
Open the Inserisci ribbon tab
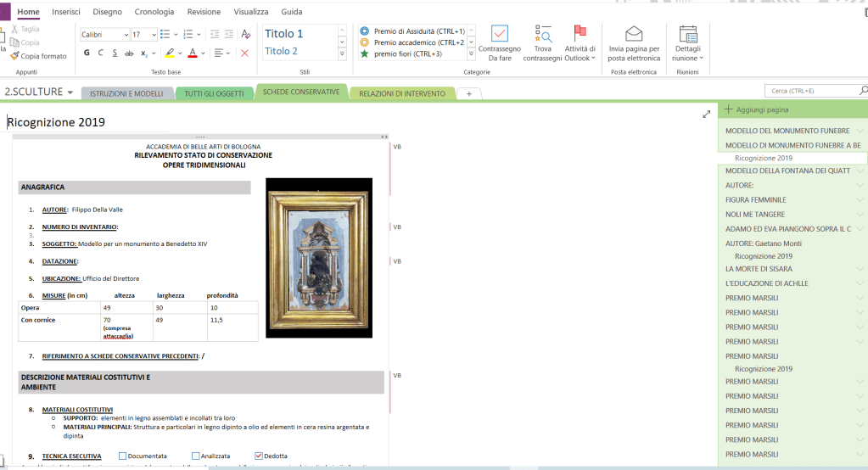pos(66,12)
